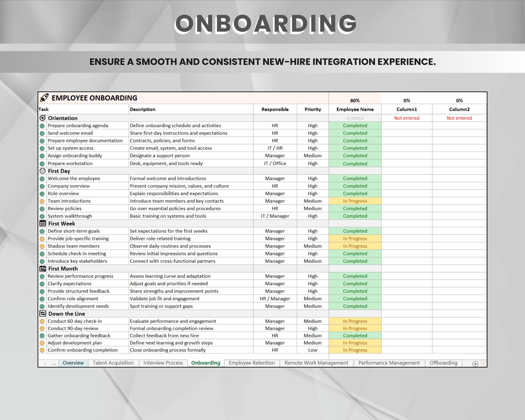The height and width of the screenshot is (420, 525).
Task: Select the IT / Office responsible cell
Action: (x=275, y=163)
